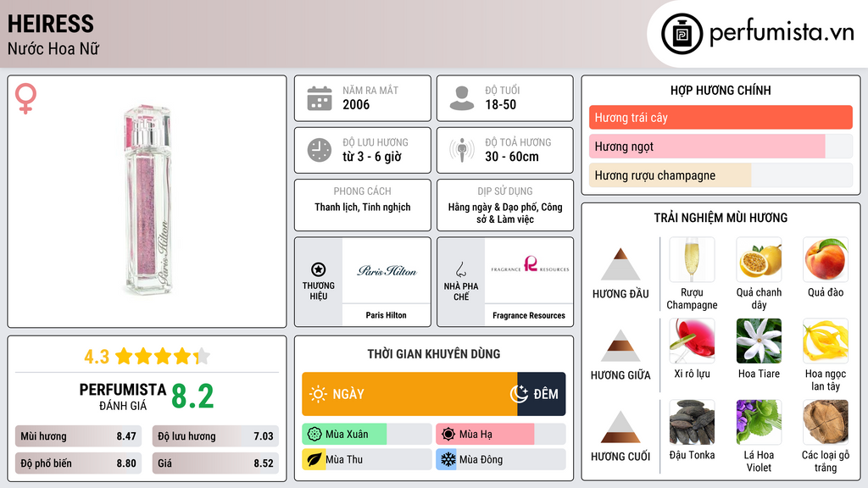Click the sillage icon beside Độ Toả Hương

point(462,150)
